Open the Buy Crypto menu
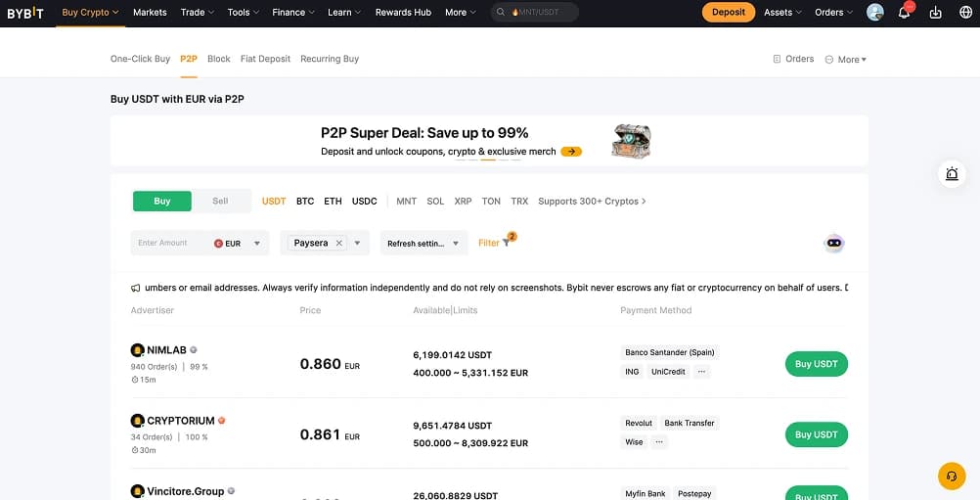980x500 pixels. pos(90,13)
